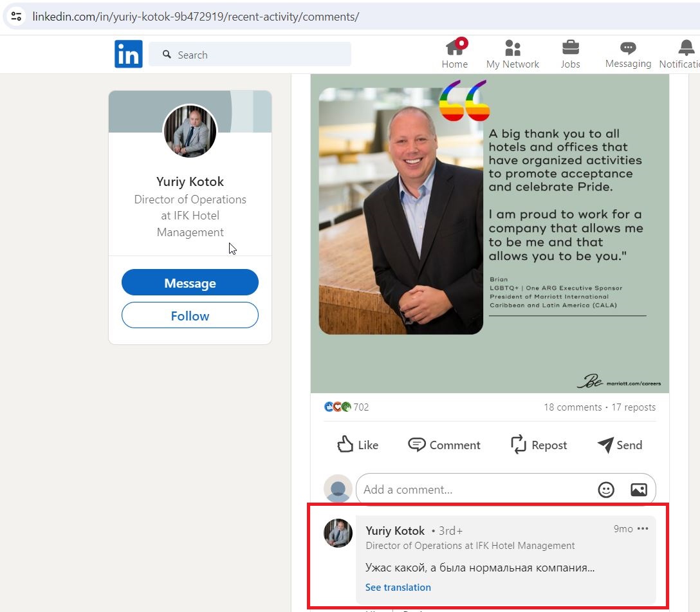Viewport: 700px width, 612px height.
Task: Click the site info icon in address bar
Action: click(17, 17)
